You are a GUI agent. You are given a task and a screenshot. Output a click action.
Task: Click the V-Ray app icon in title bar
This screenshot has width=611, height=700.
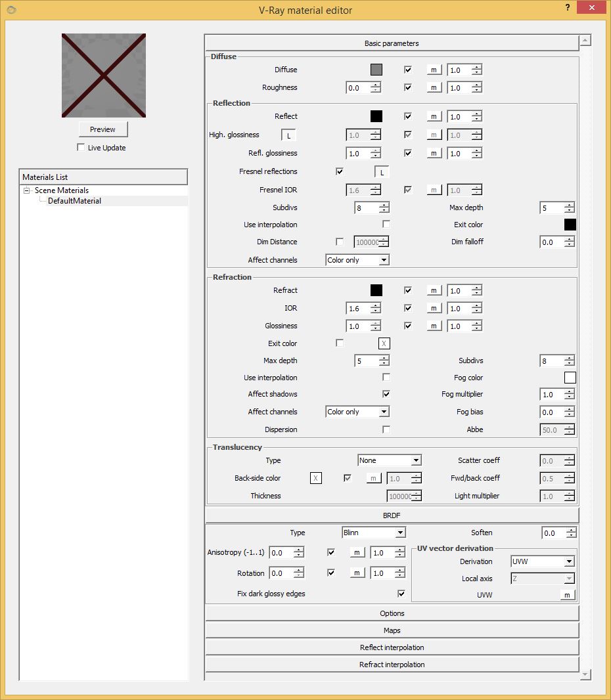(x=11, y=9)
